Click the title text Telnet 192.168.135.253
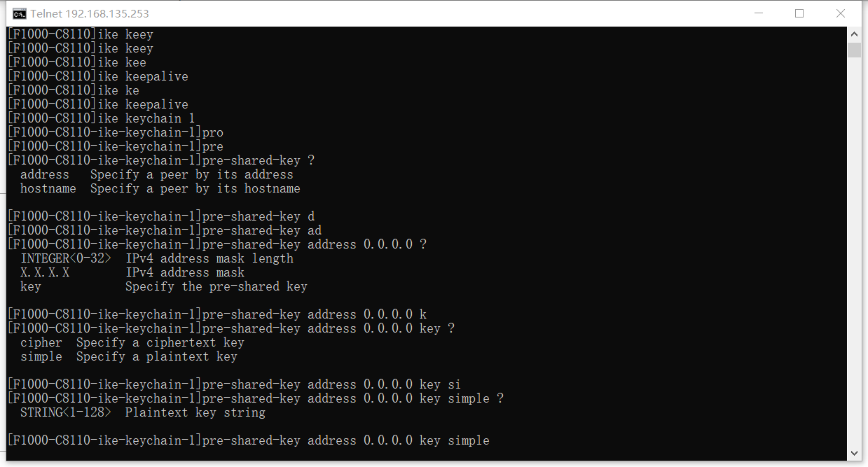This screenshot has height=467, width=868. pos(90,13)
